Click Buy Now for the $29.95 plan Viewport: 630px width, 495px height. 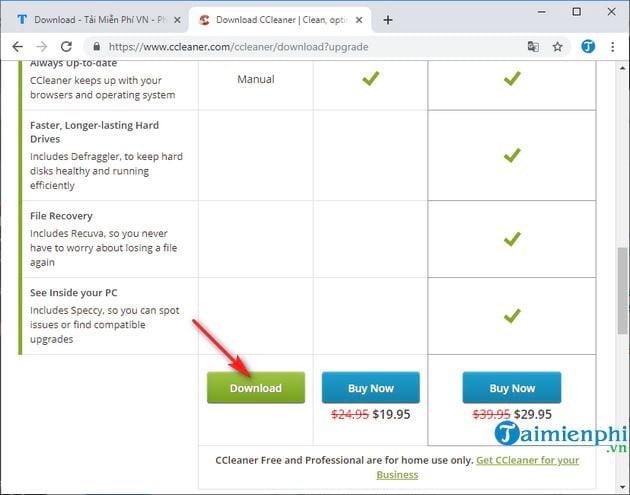pos(512,388)
